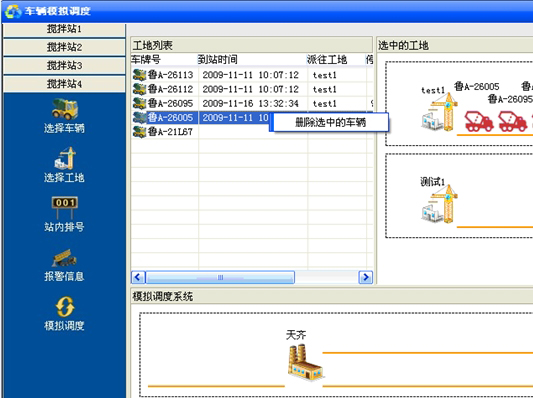
Task: Open the 搅拌站4 station button
Action: (x=64, y=84)
